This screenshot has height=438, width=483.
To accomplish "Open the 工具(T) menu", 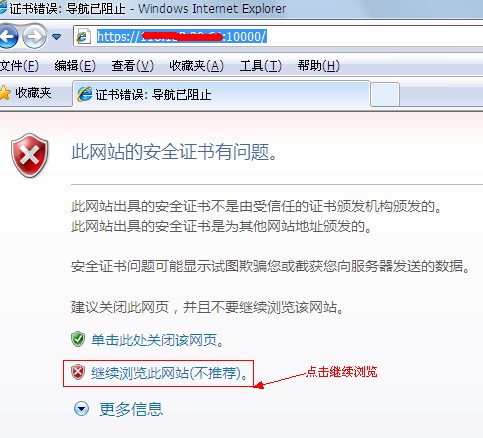I will tap(261, 66).
